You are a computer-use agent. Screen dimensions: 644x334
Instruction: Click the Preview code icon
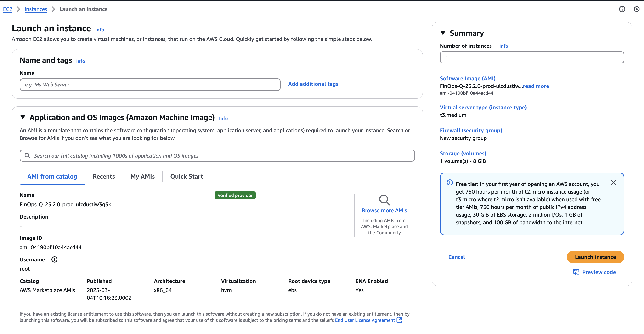click(576, 272)
